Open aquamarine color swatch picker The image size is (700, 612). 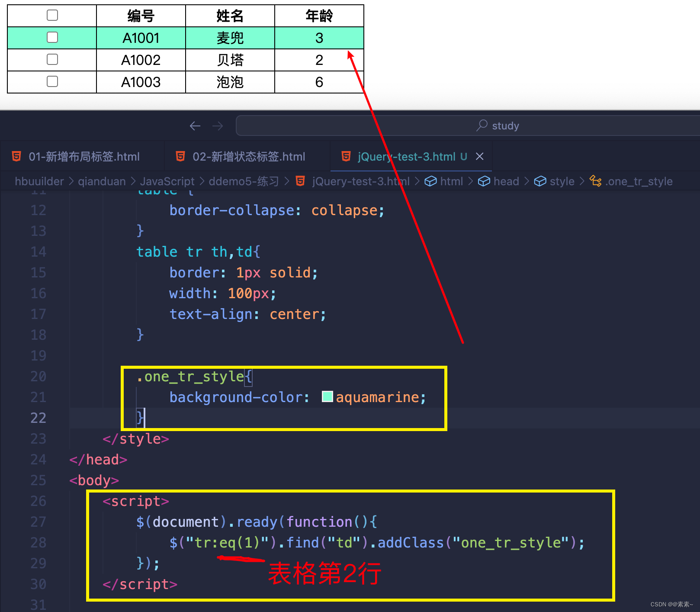click(328, 396)
